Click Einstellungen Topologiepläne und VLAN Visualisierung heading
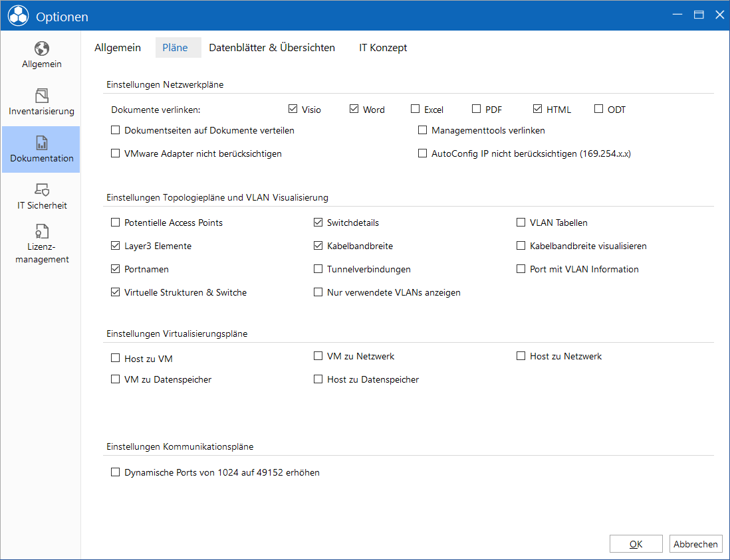This screenshot has width=730, height=560. [x=217, y=198]
